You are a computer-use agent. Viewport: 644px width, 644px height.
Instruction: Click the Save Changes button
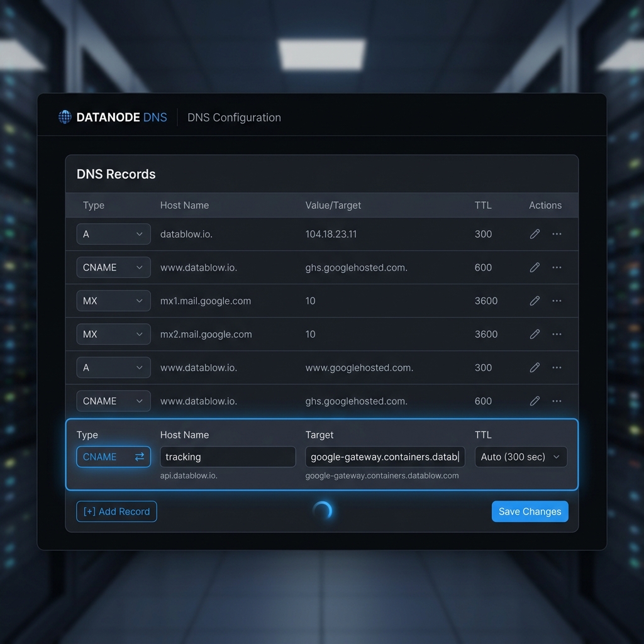point(530,511)
